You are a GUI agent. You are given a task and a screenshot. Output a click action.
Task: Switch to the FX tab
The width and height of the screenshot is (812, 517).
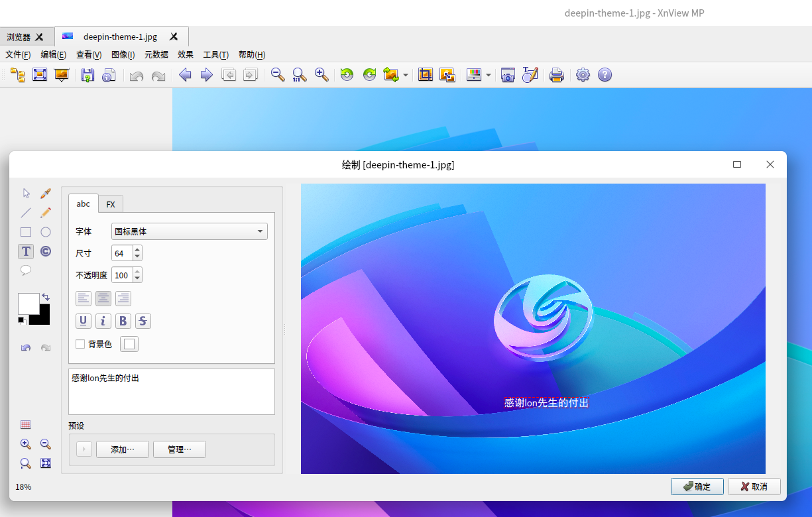[x=110, y=203]
